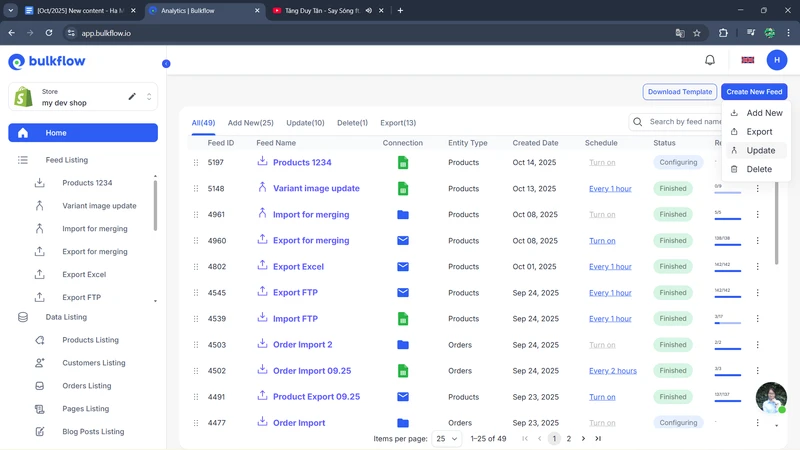Click the browser extensions puzzle icon
The image size is (800, 450).
click(723, 33)
